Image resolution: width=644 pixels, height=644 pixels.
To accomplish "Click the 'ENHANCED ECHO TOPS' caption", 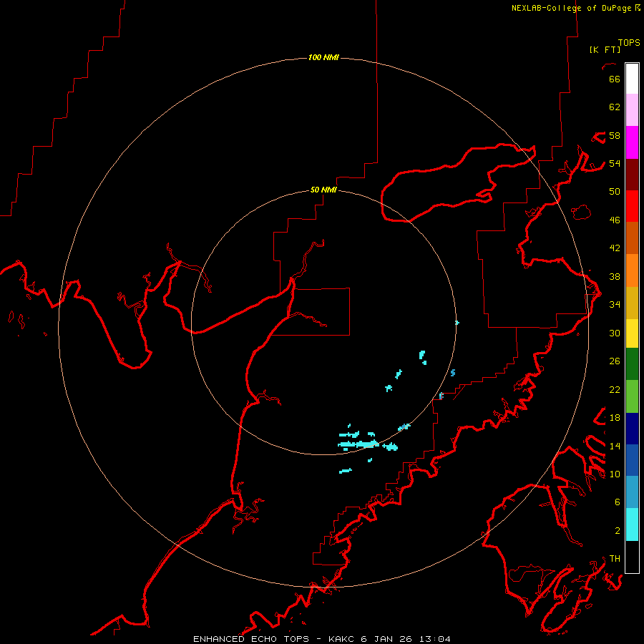I will 251,639.
